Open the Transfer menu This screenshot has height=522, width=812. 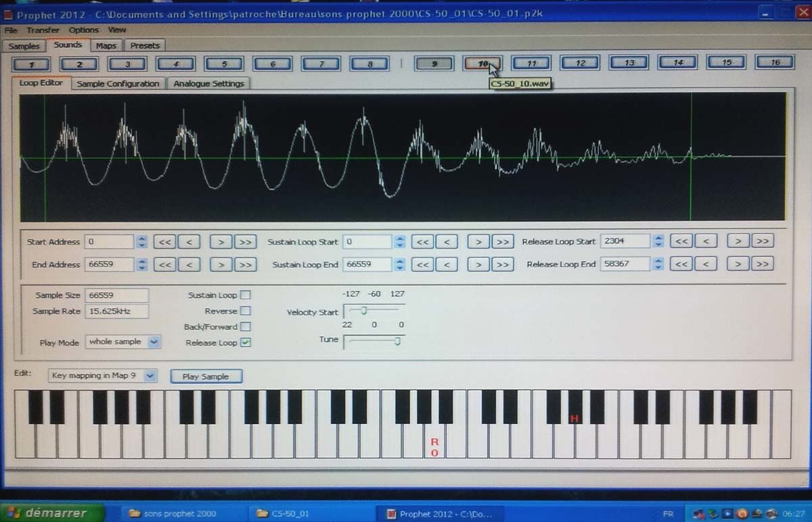tap(43, 30)
